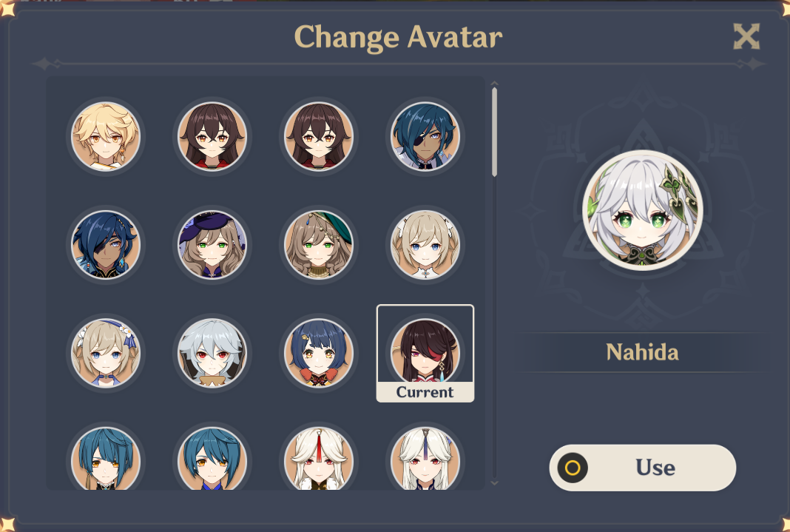This screenshot has height=532, width=790.
Task: Select Ningguang's evening gown avatar
Action: click(x=425, y=460)
